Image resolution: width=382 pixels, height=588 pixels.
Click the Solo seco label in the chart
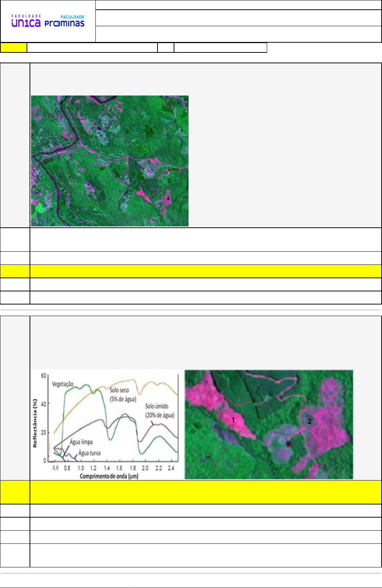119,390
